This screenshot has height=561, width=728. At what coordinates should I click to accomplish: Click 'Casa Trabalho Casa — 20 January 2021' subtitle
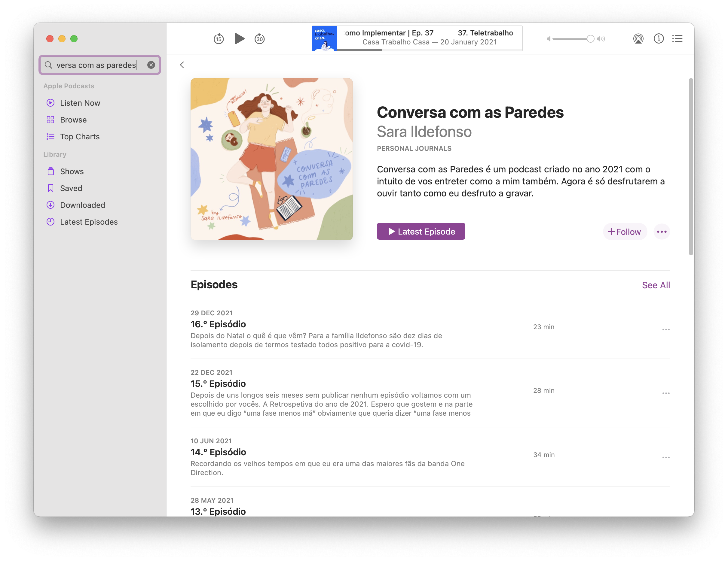pos(429,42)
